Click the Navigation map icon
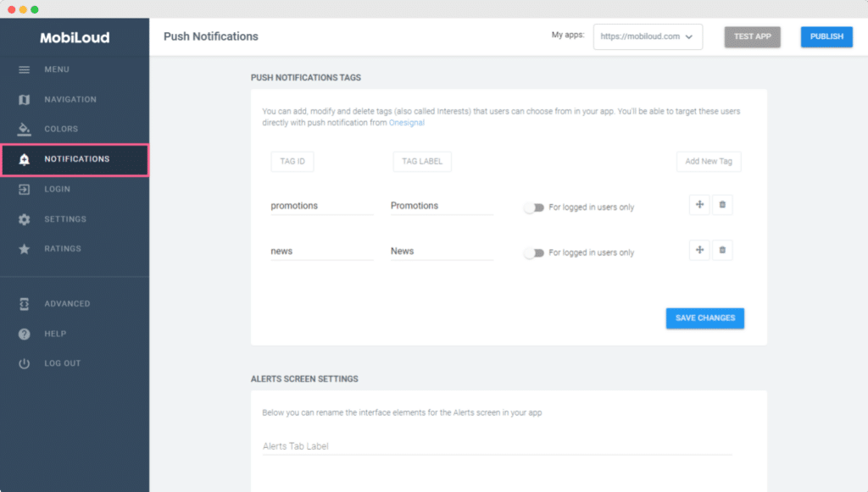This screenshot has width=868, height=492. 25,100
